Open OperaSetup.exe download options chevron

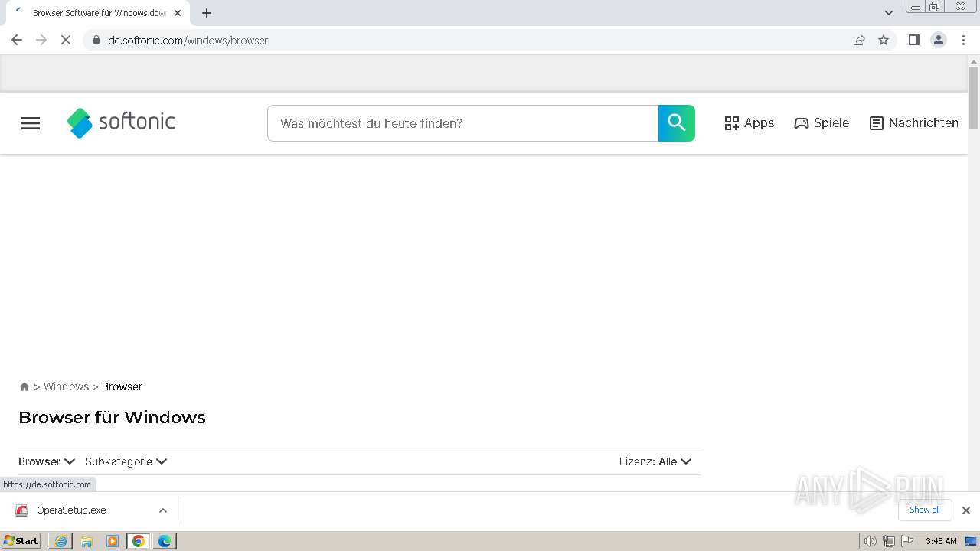pyautogui.click(x=162, y=510)
